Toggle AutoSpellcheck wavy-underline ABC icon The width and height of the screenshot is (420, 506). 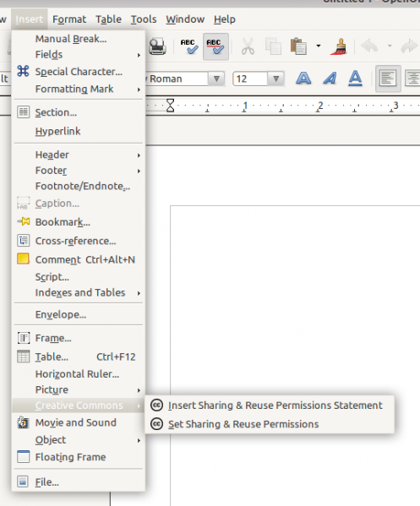(x=215, y=46)
